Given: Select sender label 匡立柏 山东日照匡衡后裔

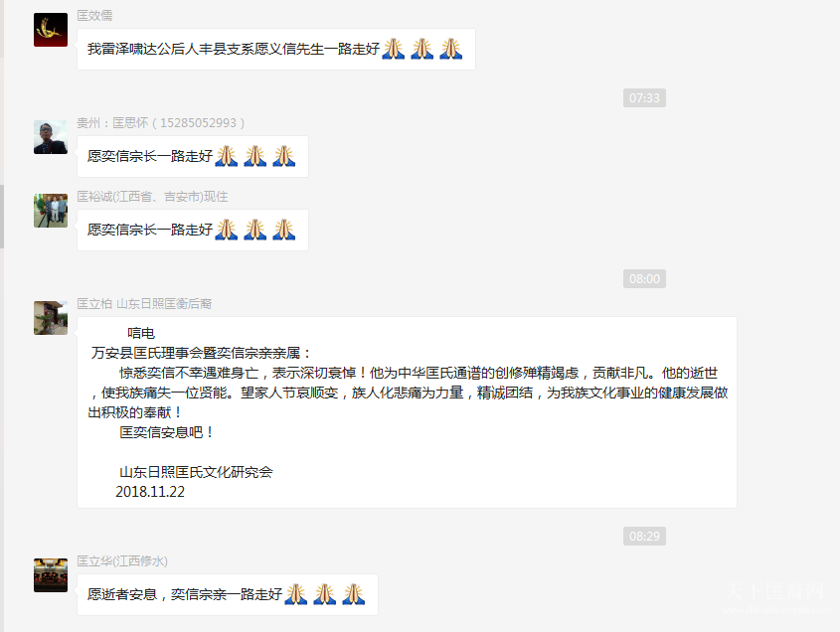Looking at the screenshot, I should pyautogui.click(x=144, y=304).
